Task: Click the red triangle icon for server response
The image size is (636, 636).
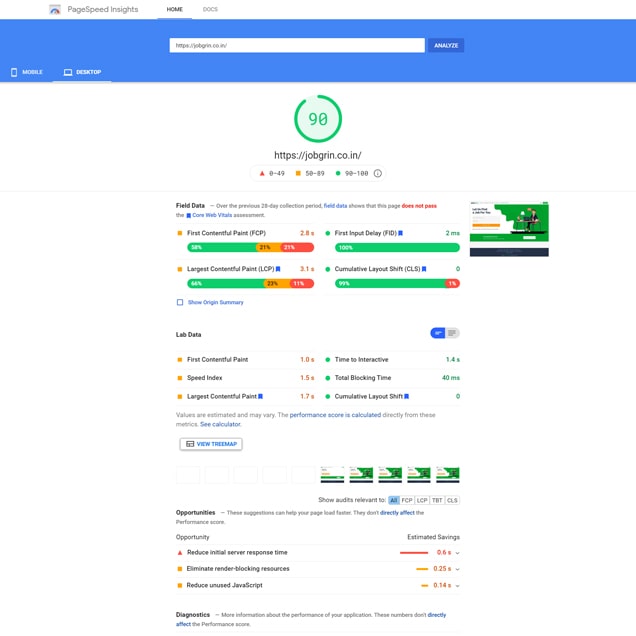Action: [x=180, y=553]
